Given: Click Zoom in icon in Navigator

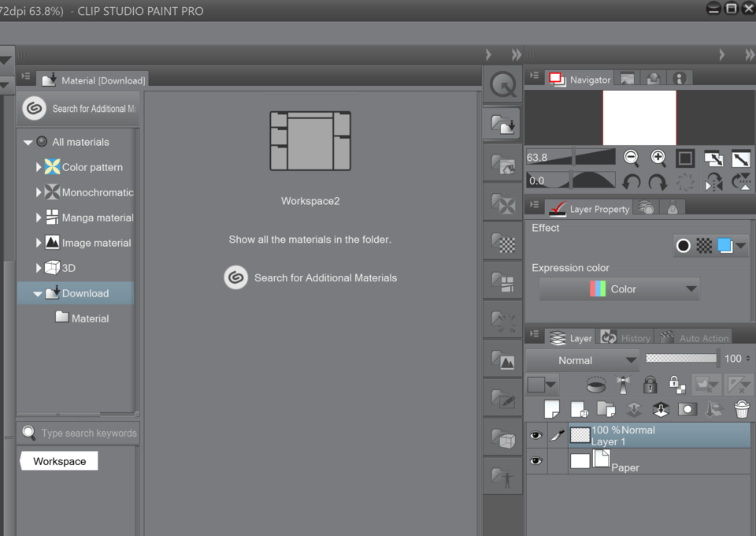Looking at the screenshot, I should [658, 158].
